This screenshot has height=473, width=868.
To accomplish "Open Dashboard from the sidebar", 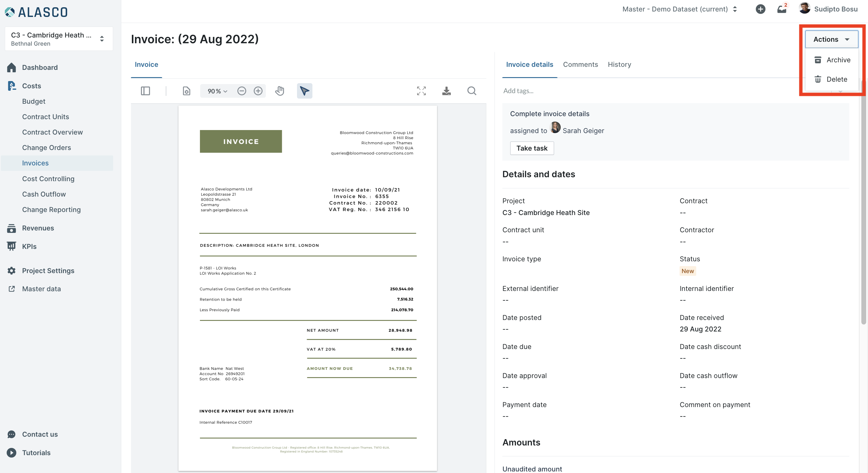I will [40, 67].
